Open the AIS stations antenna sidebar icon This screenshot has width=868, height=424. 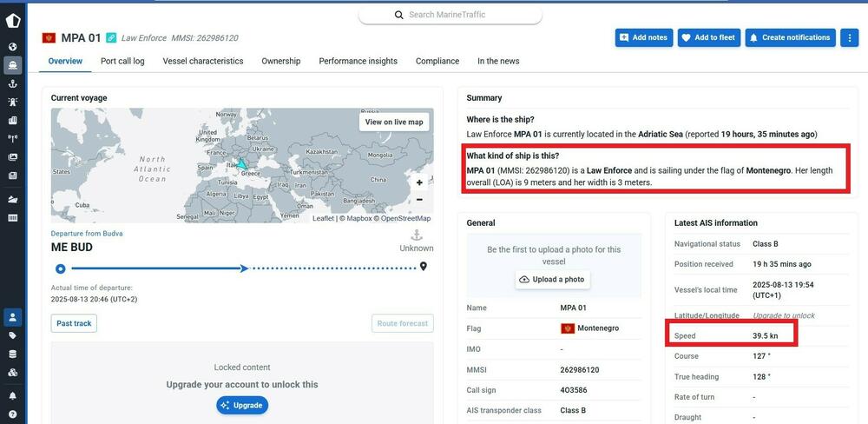click(x=13, y=138)
